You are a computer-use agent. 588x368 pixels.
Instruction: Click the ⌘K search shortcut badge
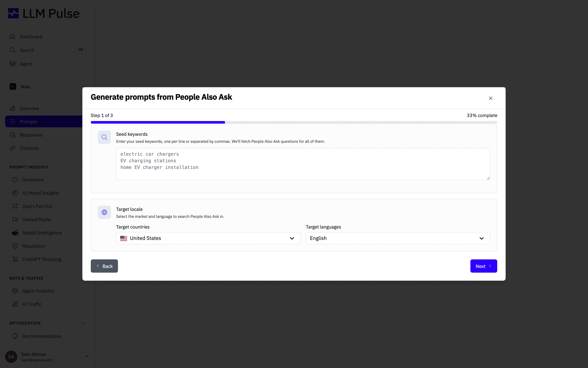pyautogui.click(x=81, y=50)
